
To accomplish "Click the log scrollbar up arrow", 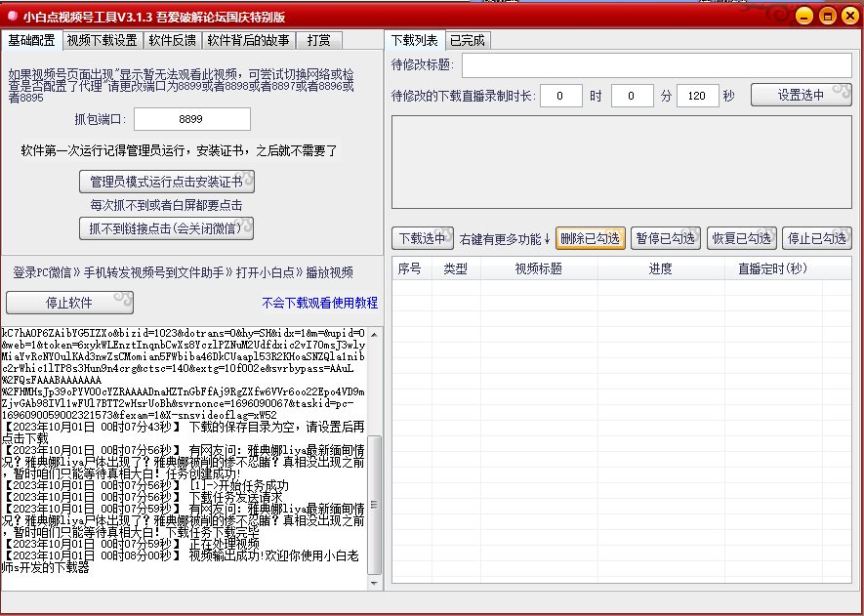I will click(374, 335).
